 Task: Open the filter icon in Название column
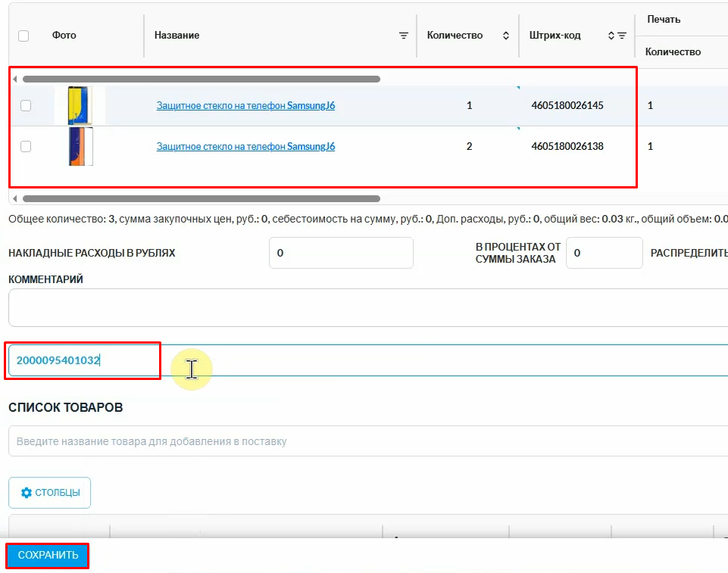(404, 36)
